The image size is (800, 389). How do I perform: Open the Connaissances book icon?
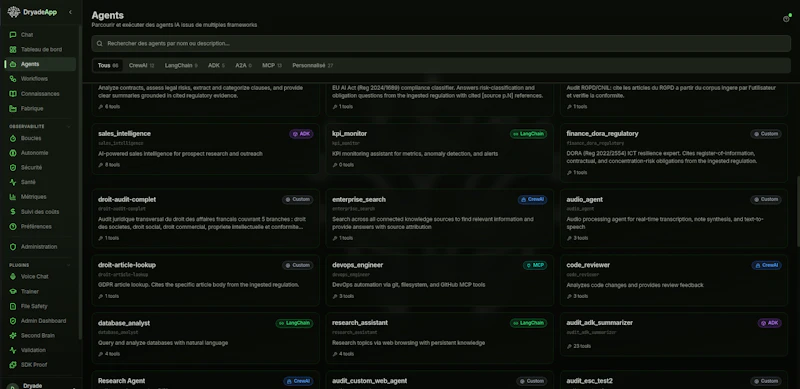13,94
